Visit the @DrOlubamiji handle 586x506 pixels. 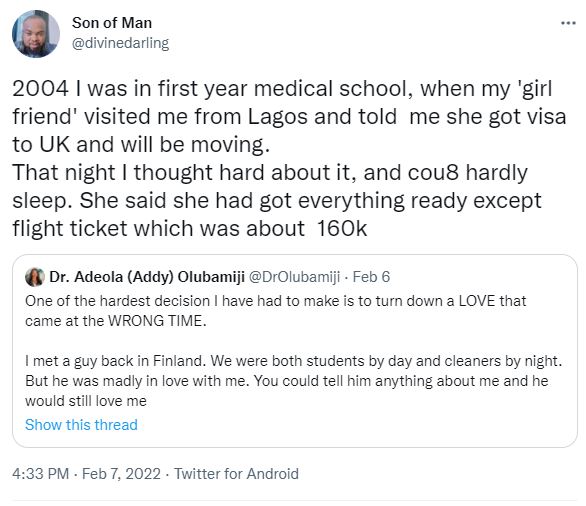pyautogui.click(x=294, y=277)
